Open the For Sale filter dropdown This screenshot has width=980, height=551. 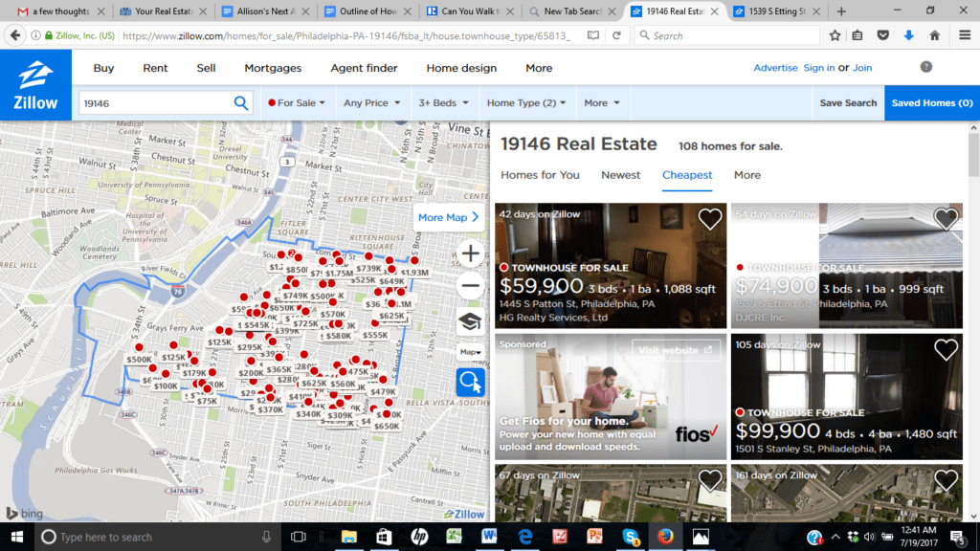[297, 103]
